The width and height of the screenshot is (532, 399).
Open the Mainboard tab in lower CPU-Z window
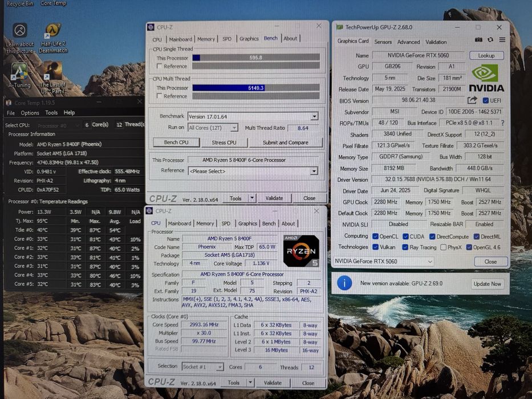pyautogui.click(x=180, y=223)
